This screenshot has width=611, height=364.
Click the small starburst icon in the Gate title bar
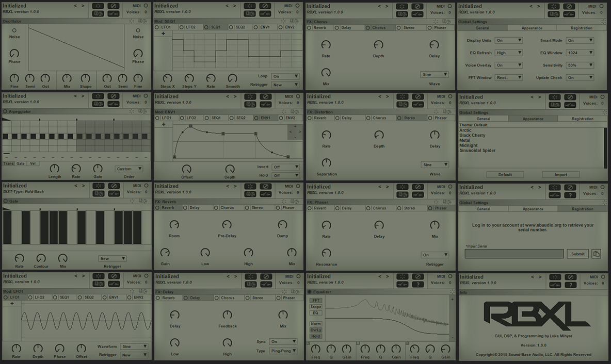click(133, 201)
